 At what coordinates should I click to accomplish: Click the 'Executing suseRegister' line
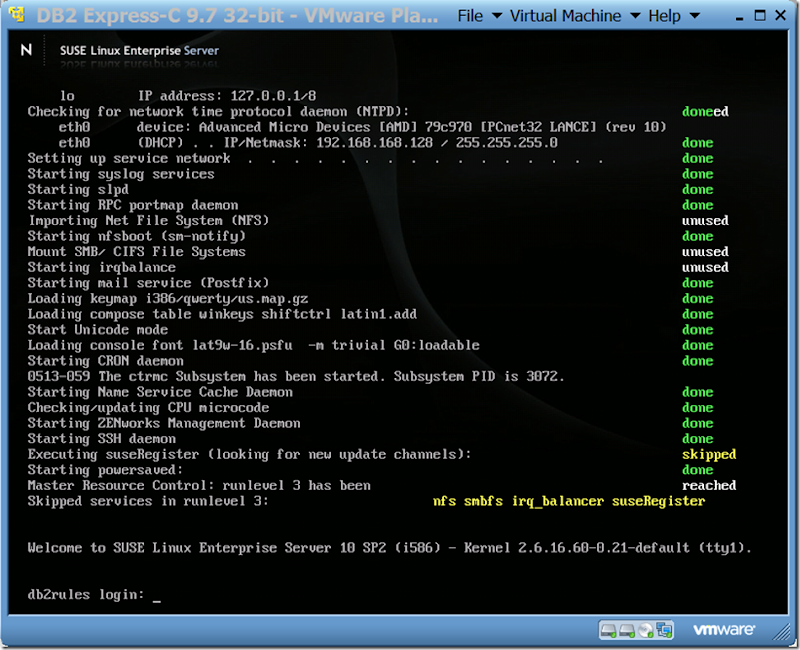[249, 455]
